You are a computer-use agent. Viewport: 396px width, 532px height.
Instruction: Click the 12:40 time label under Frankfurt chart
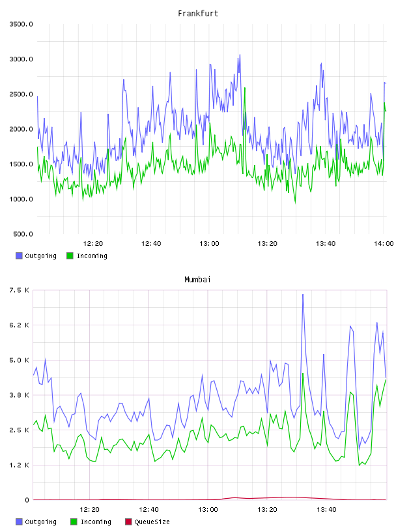click(x=151, y=243)
